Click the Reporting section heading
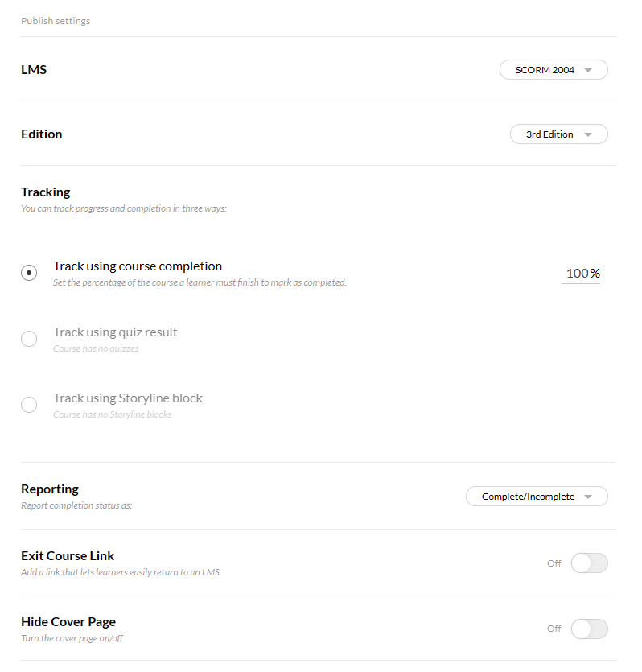 [50, 489]
